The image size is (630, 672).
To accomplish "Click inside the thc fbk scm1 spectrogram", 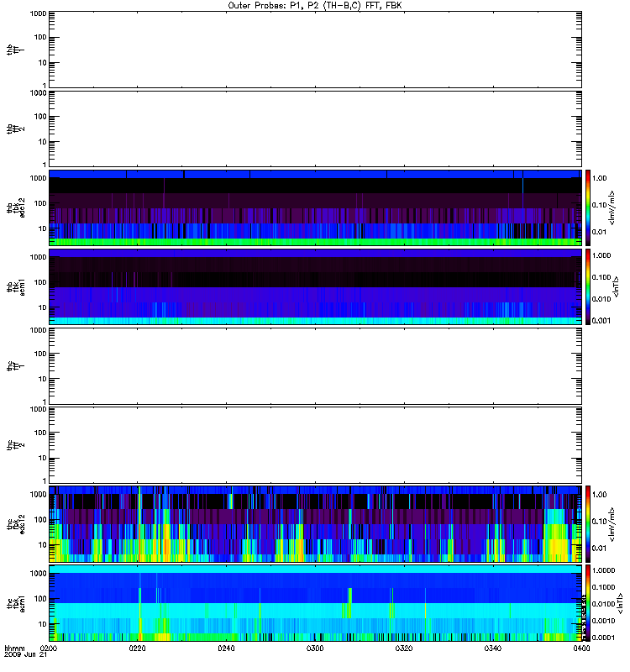I will [316, 601].
